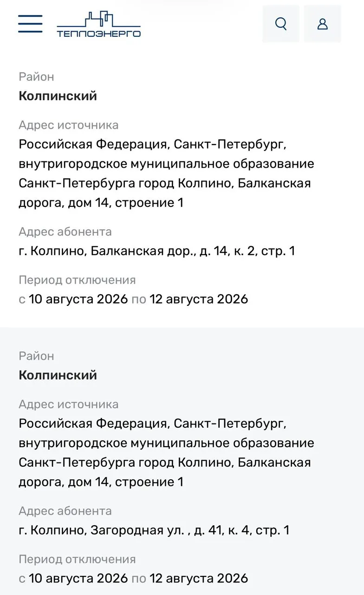
Task: Click subscriber address Балканская дор., д. 14, к. 2
Action: [157, 251]
